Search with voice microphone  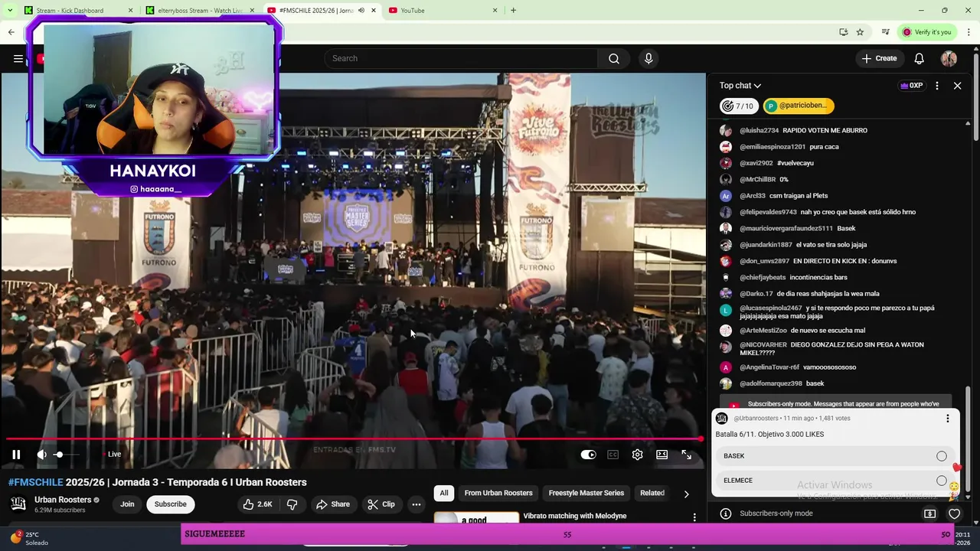[x=648, y=59]
